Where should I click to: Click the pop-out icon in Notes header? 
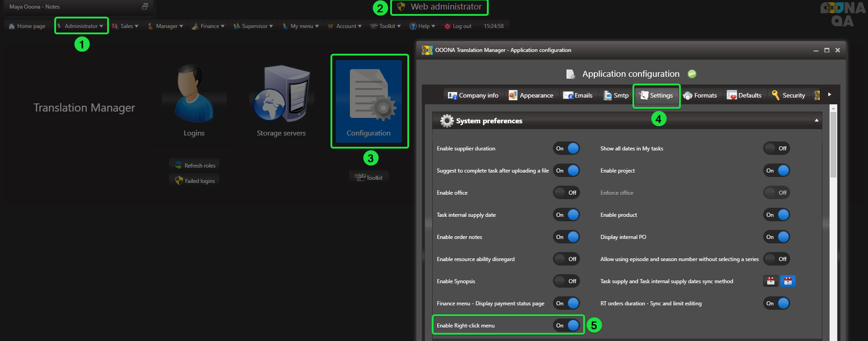tap(145, 6)
